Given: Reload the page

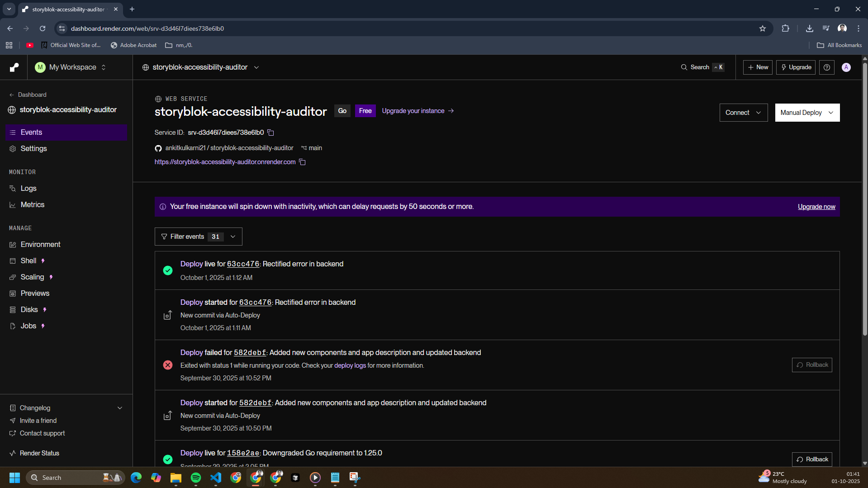Looking at the screenshot, I should [x=43, y=28].
